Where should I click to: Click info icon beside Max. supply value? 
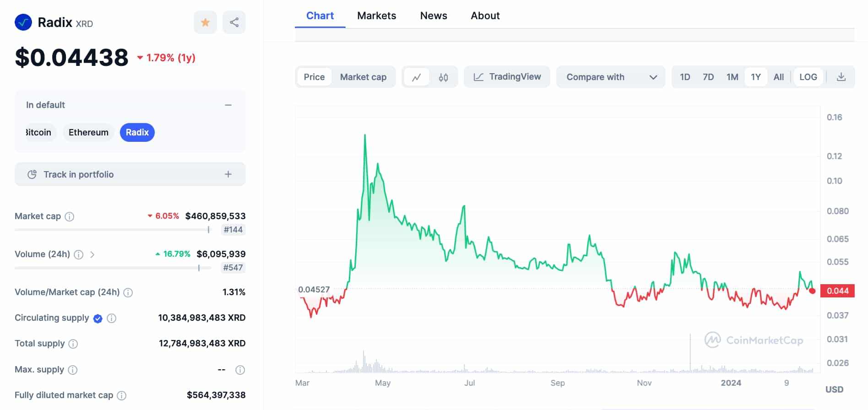[240, 370]
